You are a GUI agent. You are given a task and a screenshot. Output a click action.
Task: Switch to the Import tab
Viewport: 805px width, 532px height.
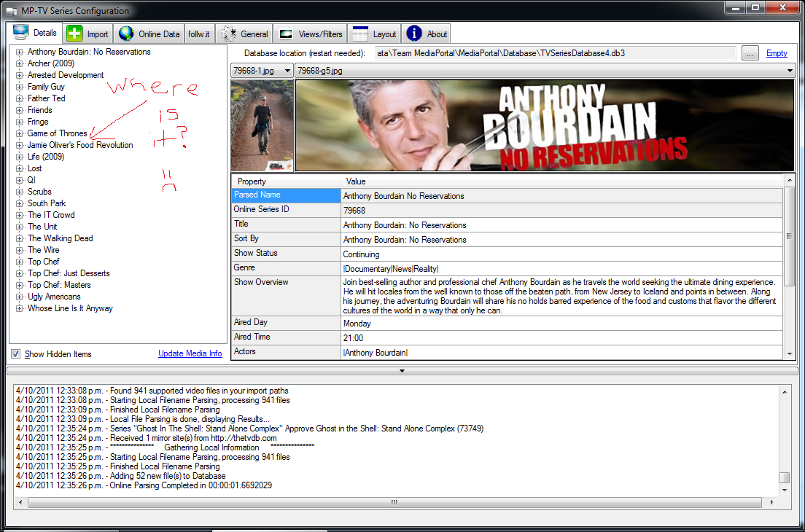click(87, 34)
